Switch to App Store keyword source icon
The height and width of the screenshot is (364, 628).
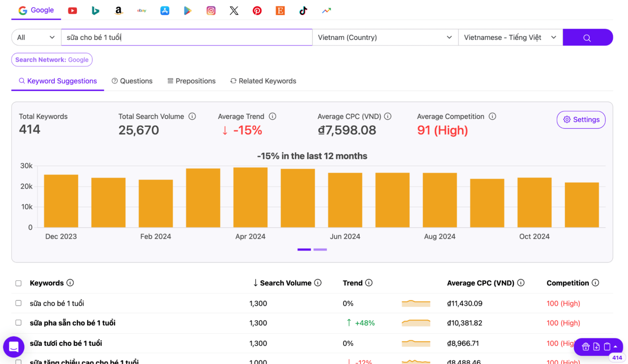[x=165, y=11]
